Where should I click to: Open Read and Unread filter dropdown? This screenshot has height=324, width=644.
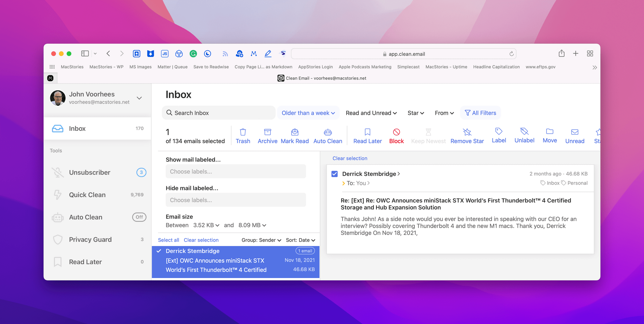pos(371,113)
